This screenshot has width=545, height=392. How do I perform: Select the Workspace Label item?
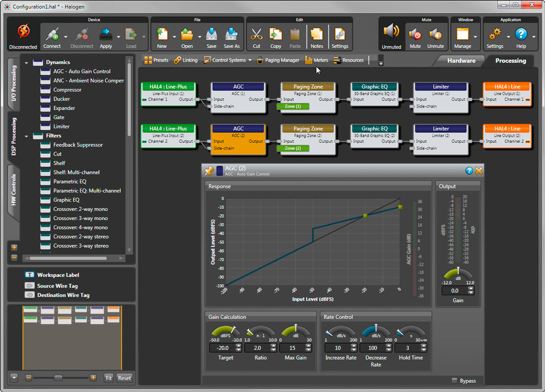tap(52, 275)
